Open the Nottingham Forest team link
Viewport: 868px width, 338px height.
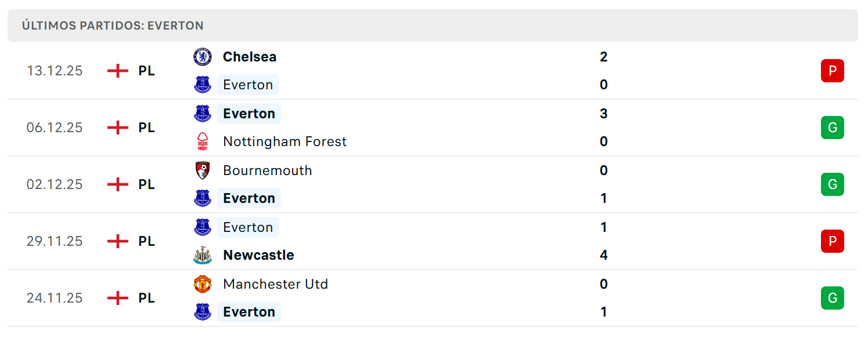tap(284, 141)
